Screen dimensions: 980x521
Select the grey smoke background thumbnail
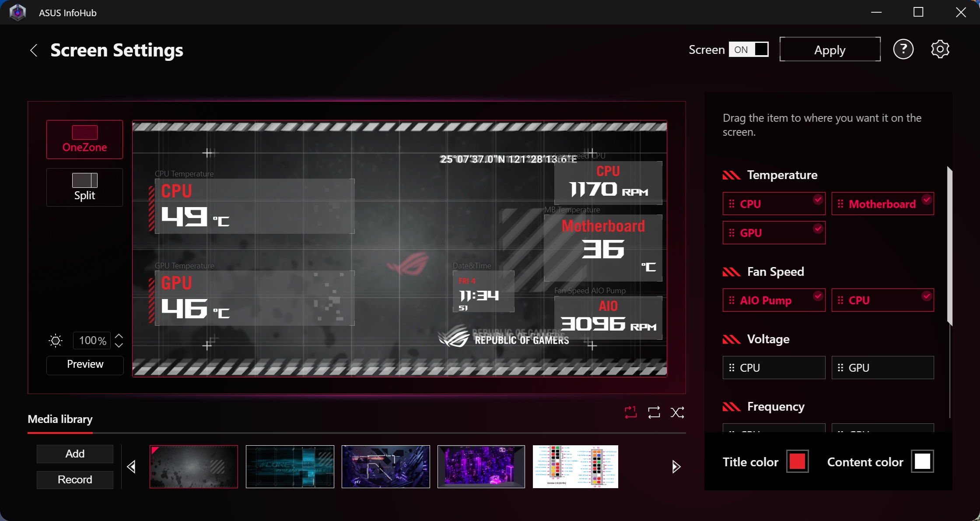(x=194, y=467)
